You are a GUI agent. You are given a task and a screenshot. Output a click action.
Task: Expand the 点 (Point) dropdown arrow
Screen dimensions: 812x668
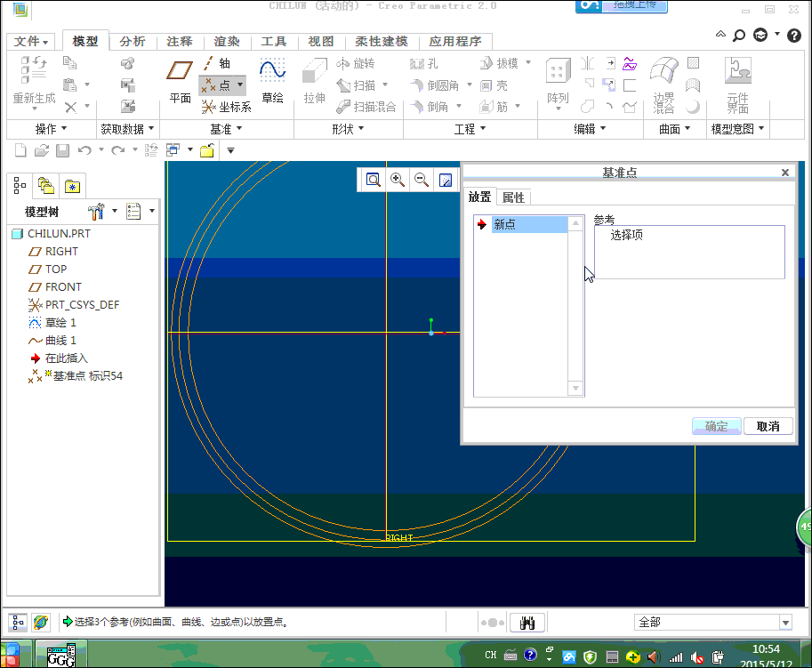click(240, 85)
